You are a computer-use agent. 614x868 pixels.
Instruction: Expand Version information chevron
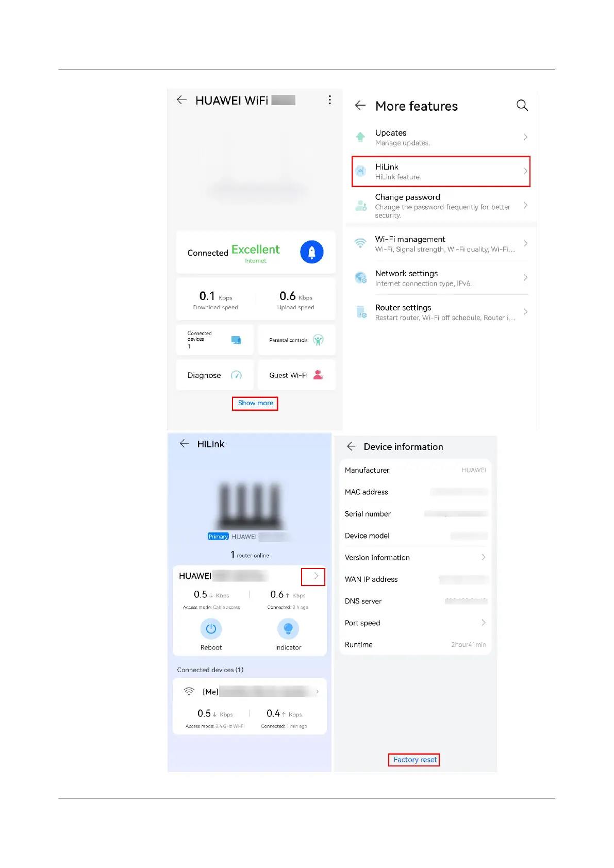[x=484, y=557]
